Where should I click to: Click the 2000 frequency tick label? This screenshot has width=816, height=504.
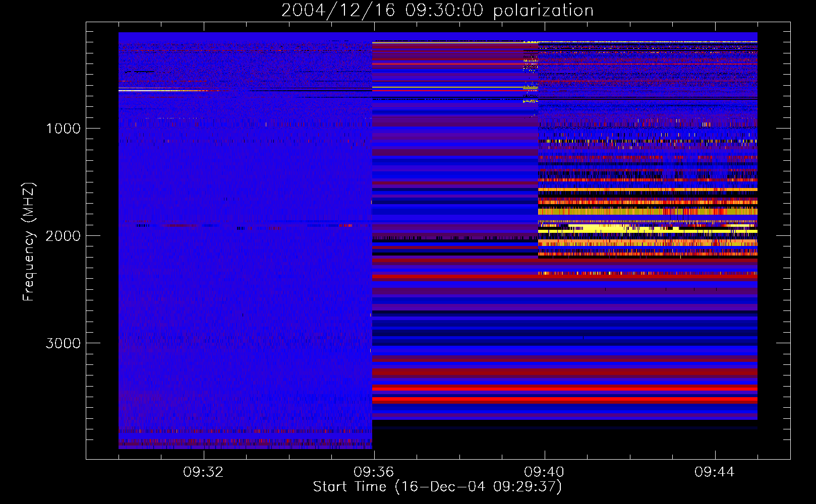click(x=64, y=236)
